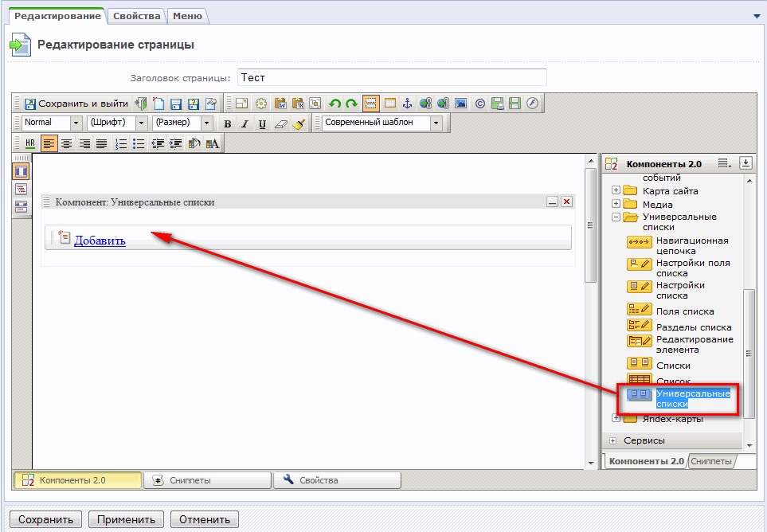Viewport: 767px width, 532px height.
Task: Switch to the Меню tab
Action: coord(187,16)
